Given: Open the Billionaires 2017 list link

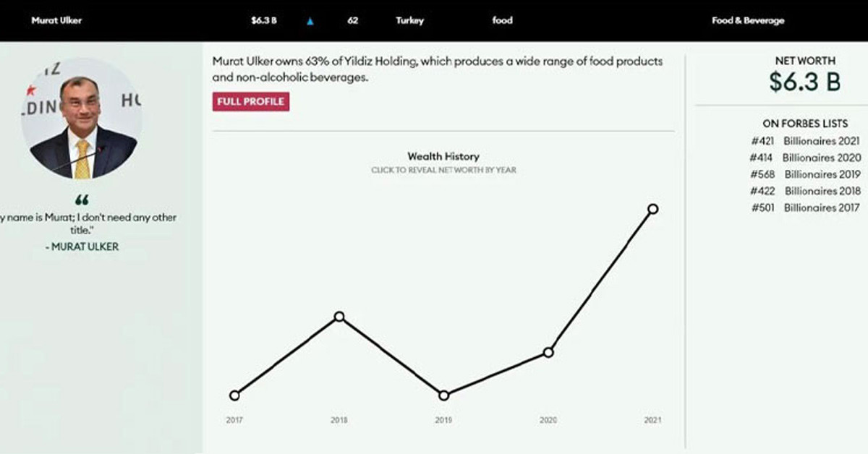Looking at the screenshot, I should (822, 207).
